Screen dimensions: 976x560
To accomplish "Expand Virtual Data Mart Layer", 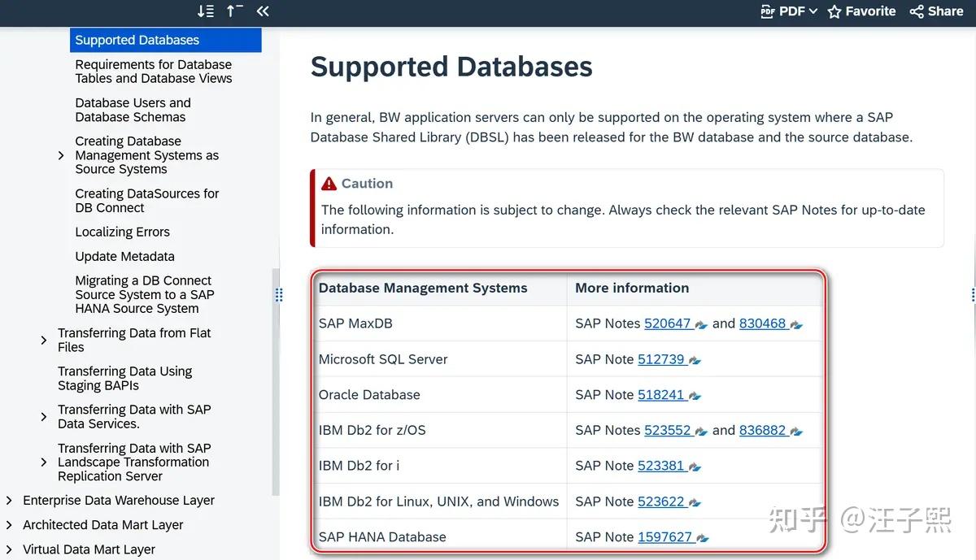I will [9, 549].
